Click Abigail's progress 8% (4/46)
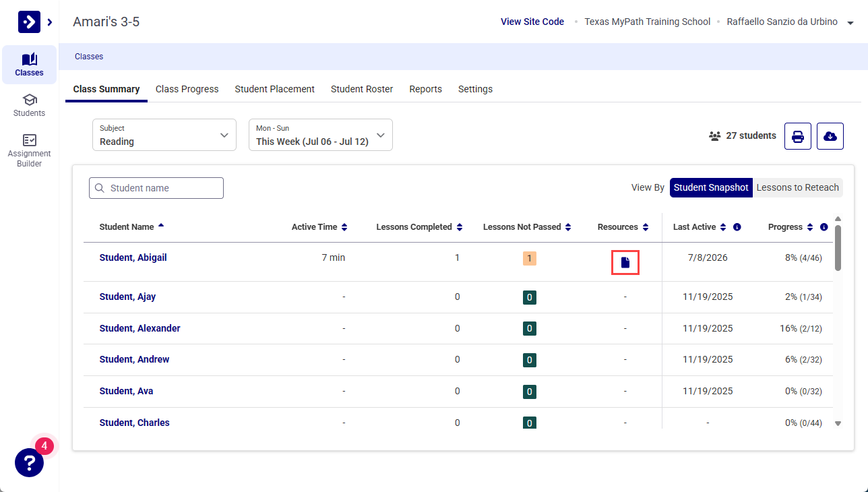The image size is (868, 492). pyautogui.click(x=803, y=257)
